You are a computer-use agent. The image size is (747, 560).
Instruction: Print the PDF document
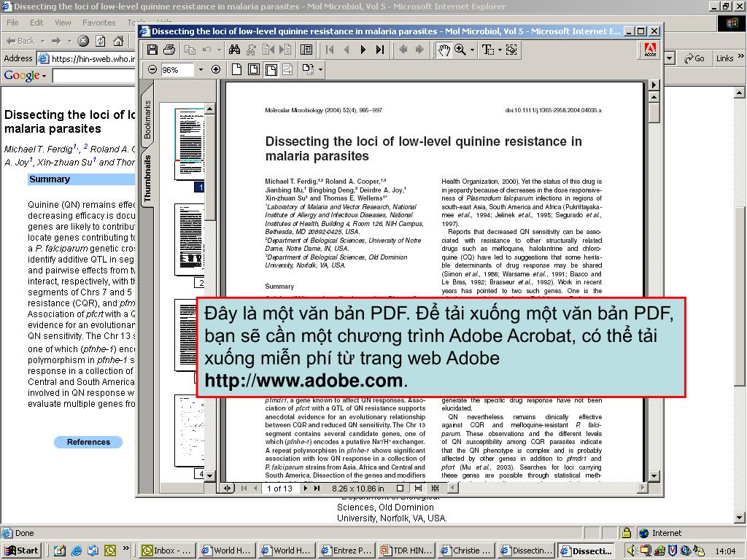coord(169,50)
